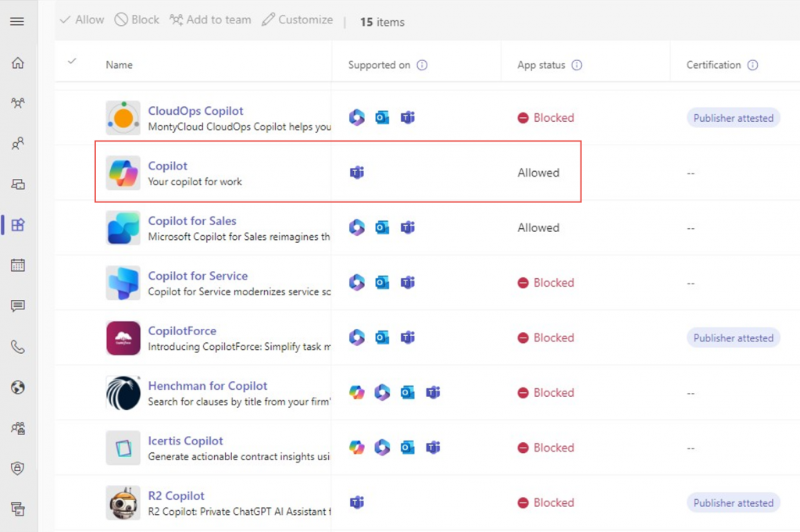Click the Henchman for Copilot logo
Viewport: 800px width, 532px height.
123,393
